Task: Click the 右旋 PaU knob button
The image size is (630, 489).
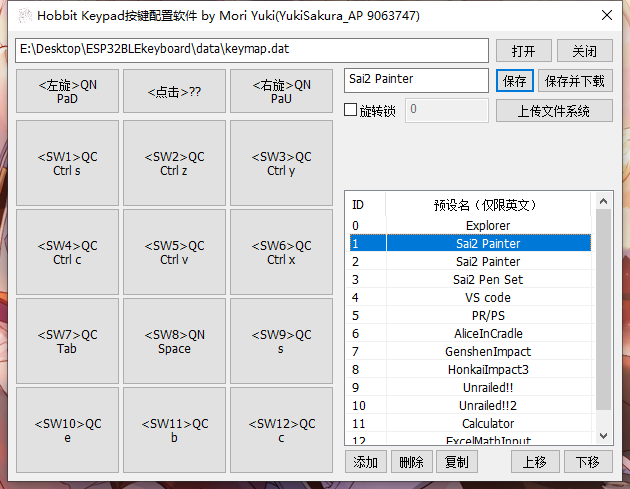Action: coord(281,92)
